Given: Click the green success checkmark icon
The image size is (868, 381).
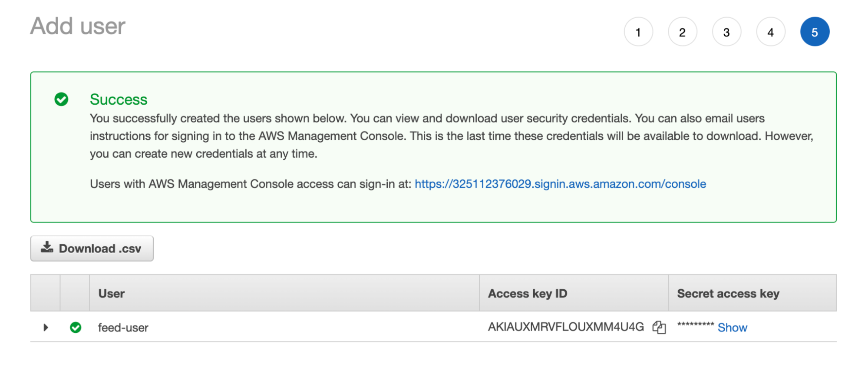Looking at the screenshot, I should point(61,99).
